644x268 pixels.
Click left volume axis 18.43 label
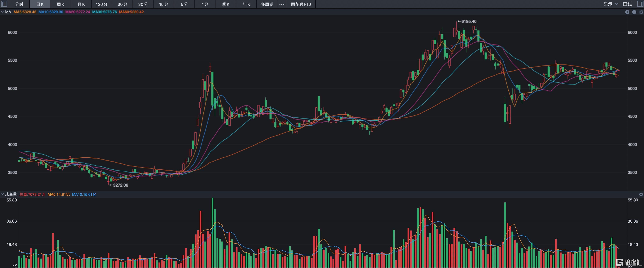[x=12, y=245]
